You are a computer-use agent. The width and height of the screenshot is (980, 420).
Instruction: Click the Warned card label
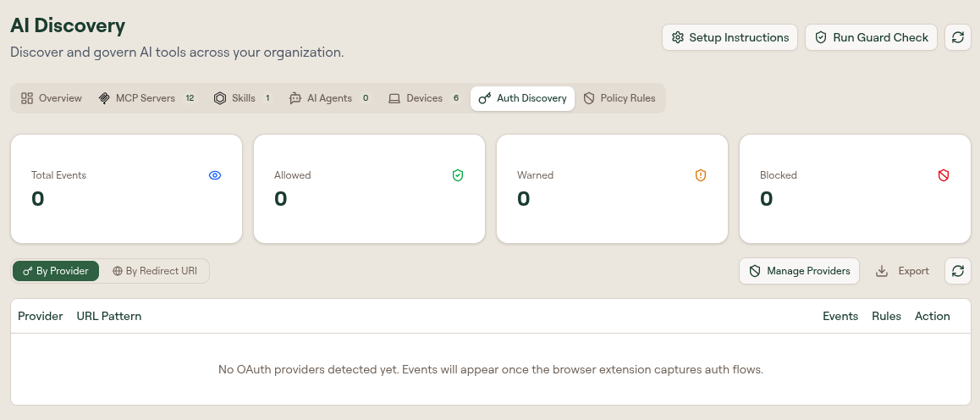point(535,175)
